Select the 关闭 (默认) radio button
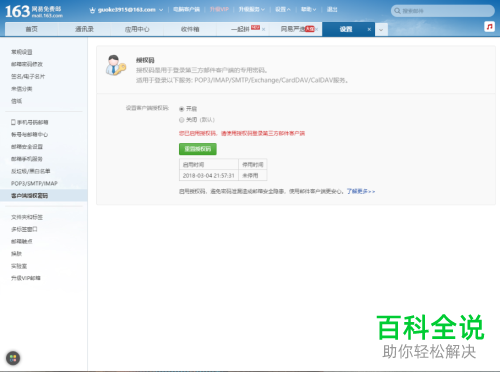 tap(182, 120)
